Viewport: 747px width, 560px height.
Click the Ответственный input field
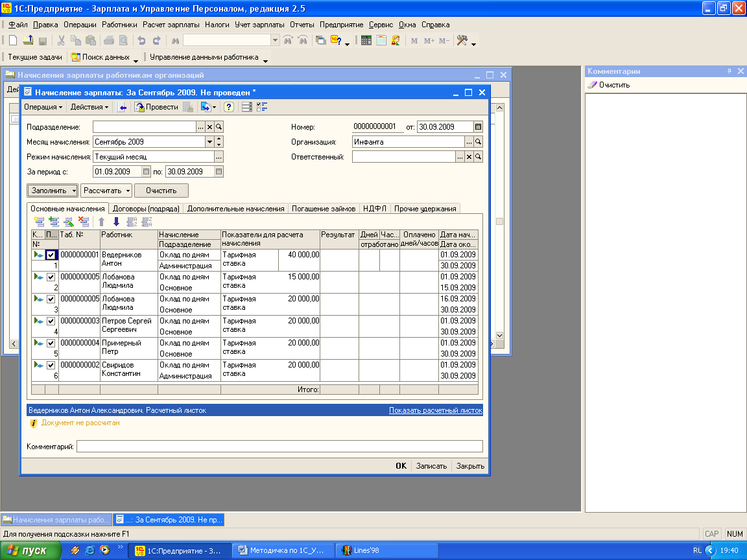(x=403, y=157)
